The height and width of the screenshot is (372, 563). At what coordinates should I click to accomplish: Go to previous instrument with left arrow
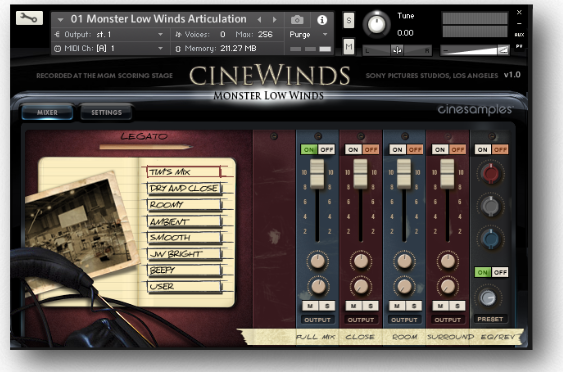pos(259,20)
